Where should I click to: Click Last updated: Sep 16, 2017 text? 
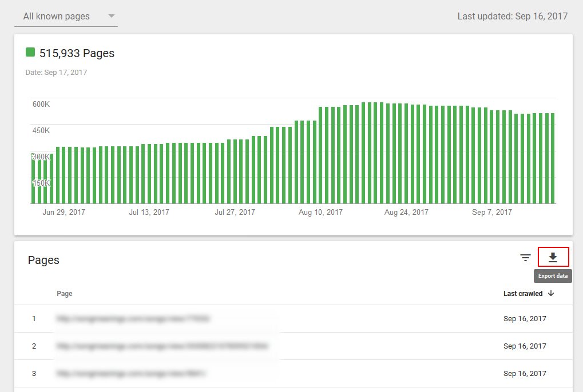point(513,17)
